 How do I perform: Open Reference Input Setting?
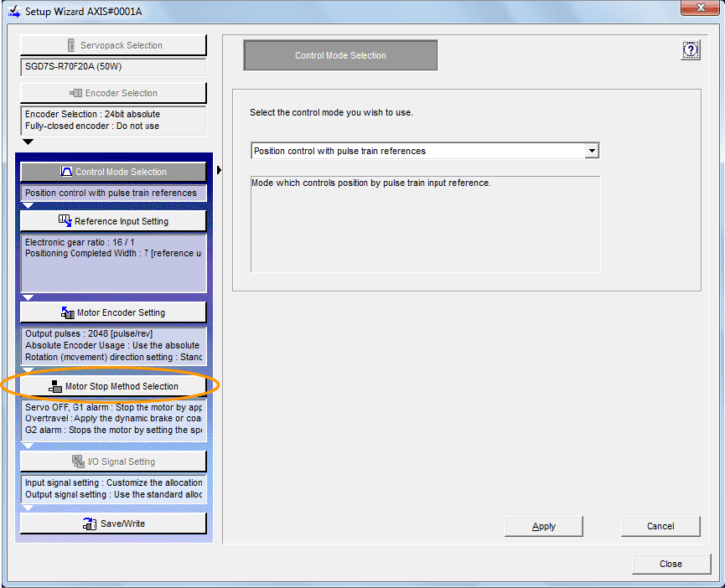(113, 221)
